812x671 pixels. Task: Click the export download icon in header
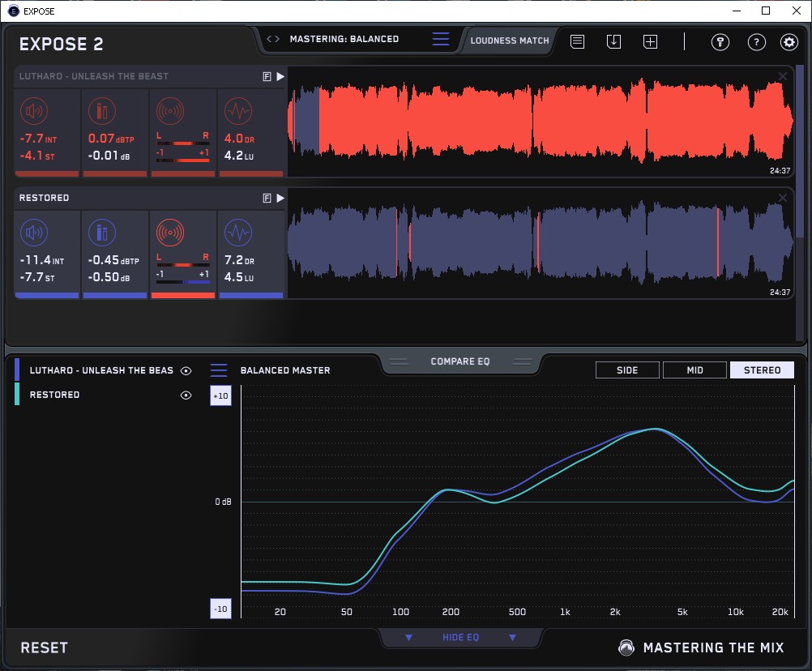pyautogui.click(x=613, y=42)
